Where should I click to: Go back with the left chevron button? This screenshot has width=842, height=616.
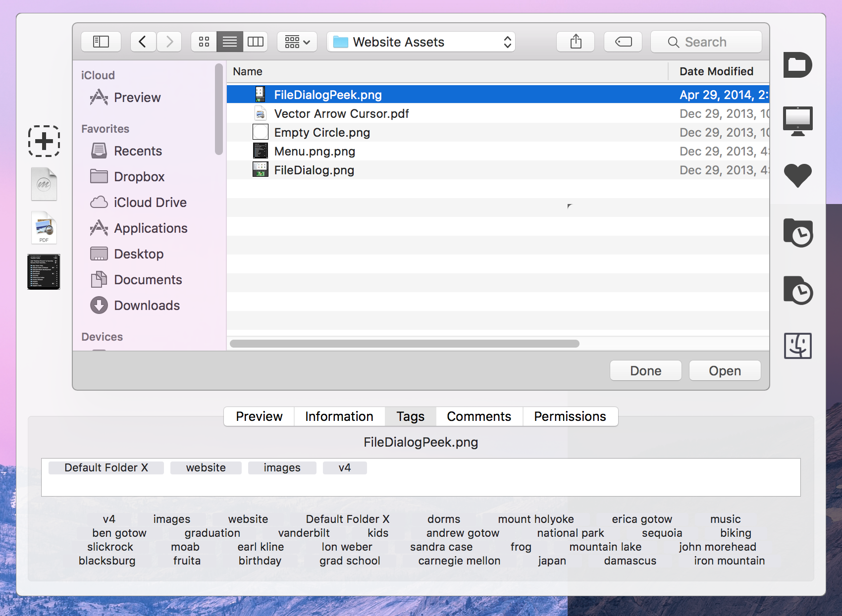click(143, 42)
